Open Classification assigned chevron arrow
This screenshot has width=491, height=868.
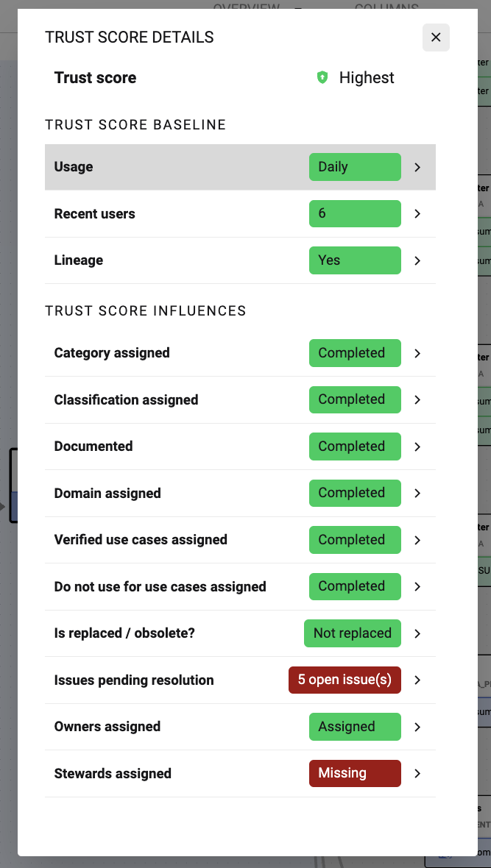(417, 400)
